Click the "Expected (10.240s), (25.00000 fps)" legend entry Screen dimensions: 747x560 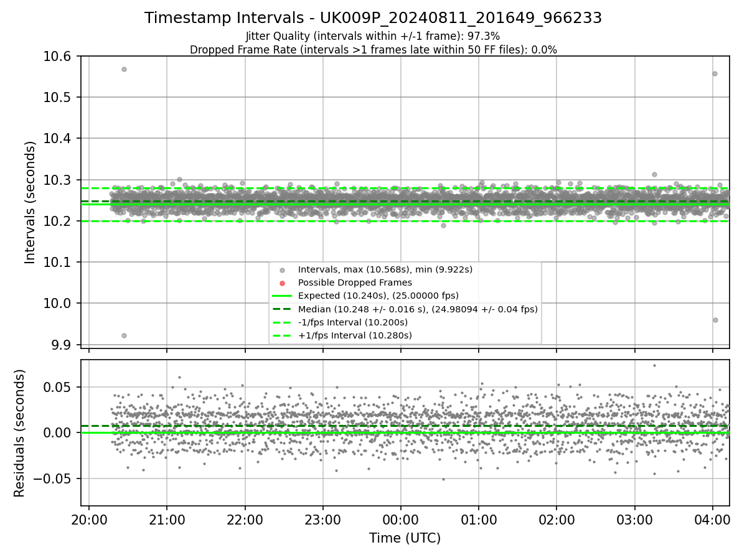[x=378, y=296]
